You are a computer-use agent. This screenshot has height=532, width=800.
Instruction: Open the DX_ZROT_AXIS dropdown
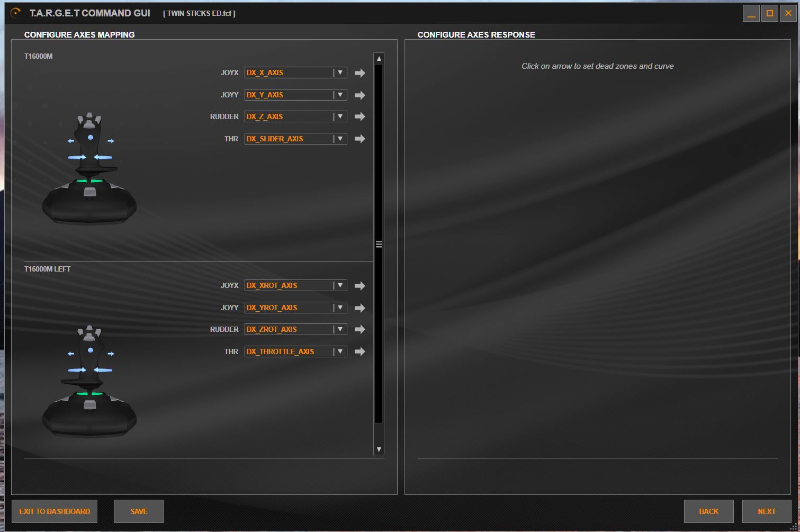click(x=295, y=329)
